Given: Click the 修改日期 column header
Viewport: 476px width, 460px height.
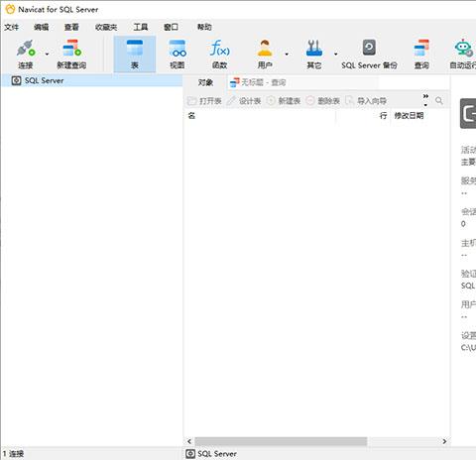Looking at the screenshot, I should pyautogui.click(x=409, y=116).
